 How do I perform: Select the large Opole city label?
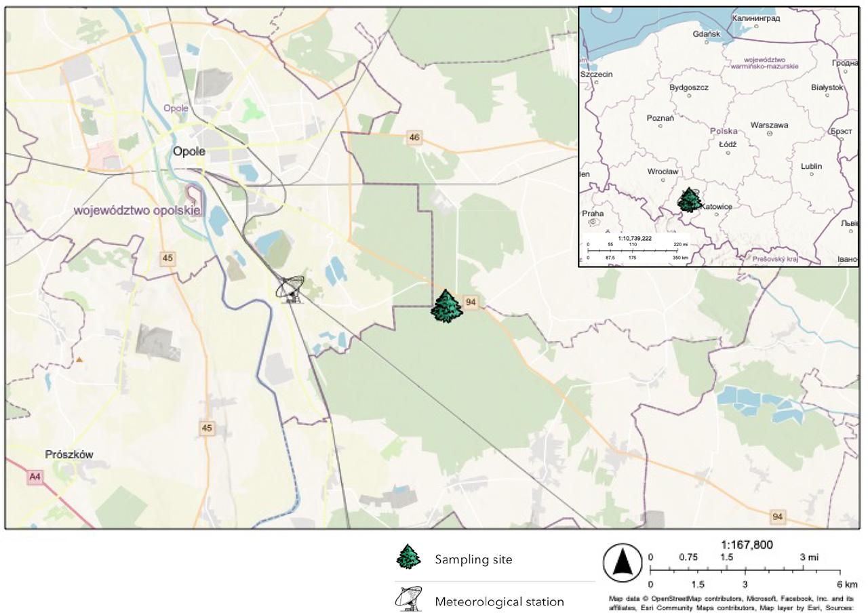(x=189, y=151)
